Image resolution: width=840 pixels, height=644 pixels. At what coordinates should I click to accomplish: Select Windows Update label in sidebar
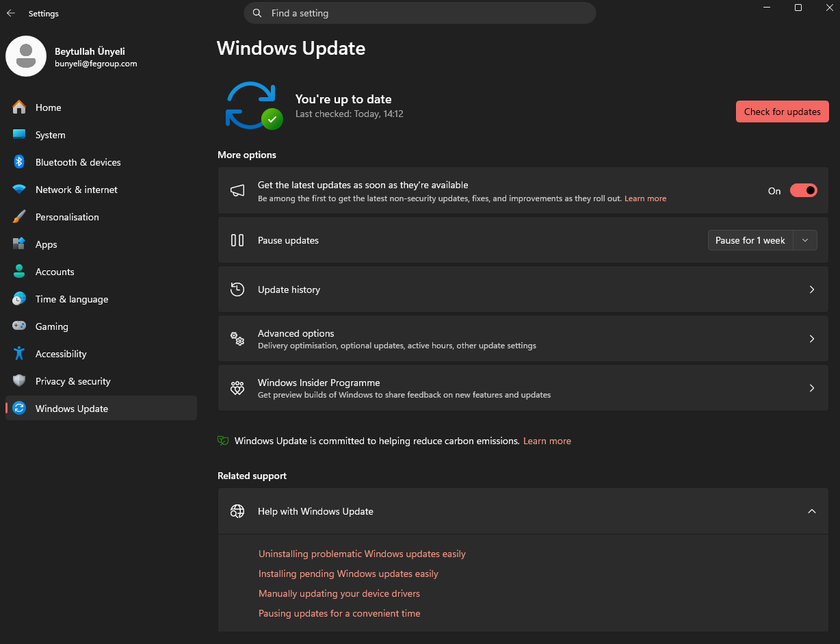point(72,409)
